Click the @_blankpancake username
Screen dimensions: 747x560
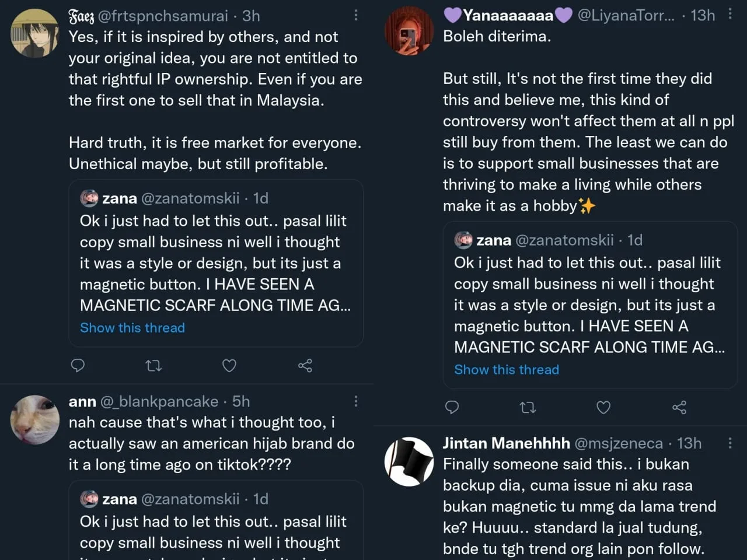tap(159, 401)
